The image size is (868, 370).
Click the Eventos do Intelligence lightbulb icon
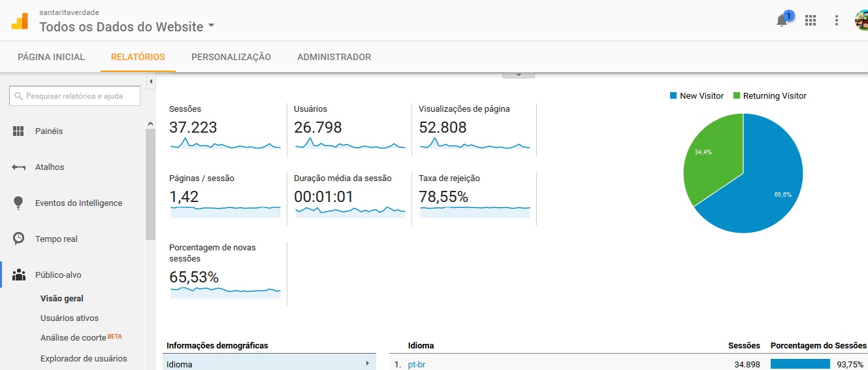point(18,203)
